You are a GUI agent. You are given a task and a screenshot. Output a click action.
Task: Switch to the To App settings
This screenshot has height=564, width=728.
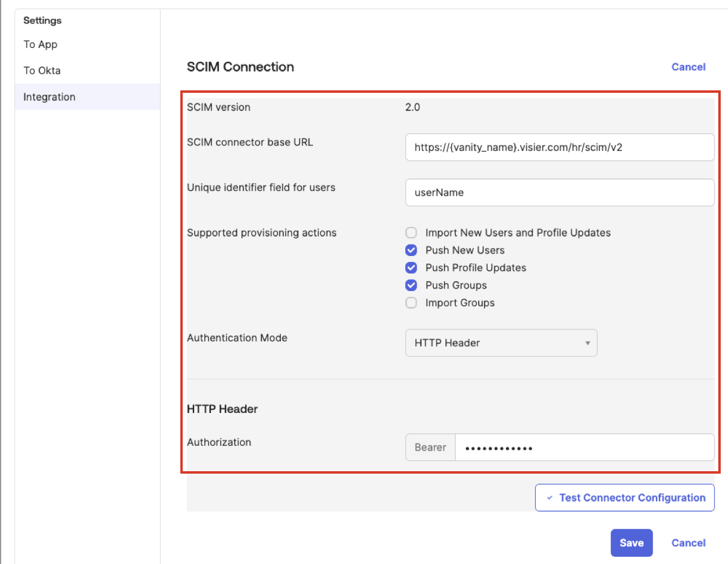pos(40,44)
